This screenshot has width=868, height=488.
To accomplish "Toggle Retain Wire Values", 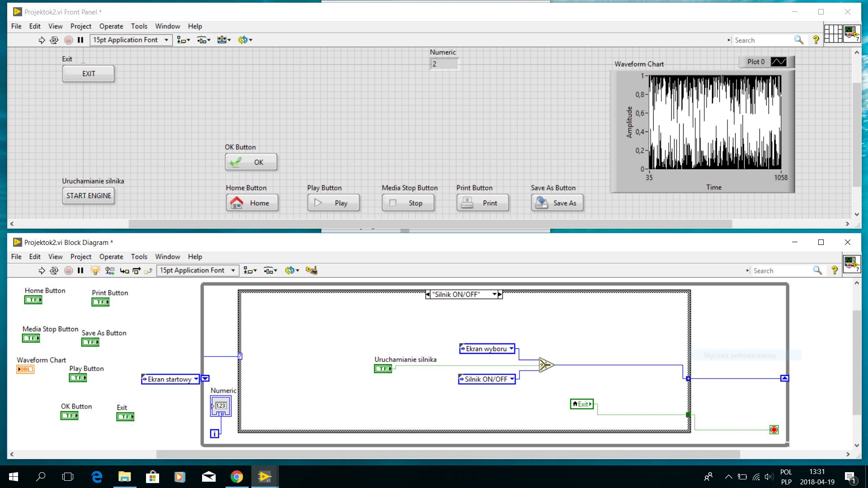I will click(110, 271).
